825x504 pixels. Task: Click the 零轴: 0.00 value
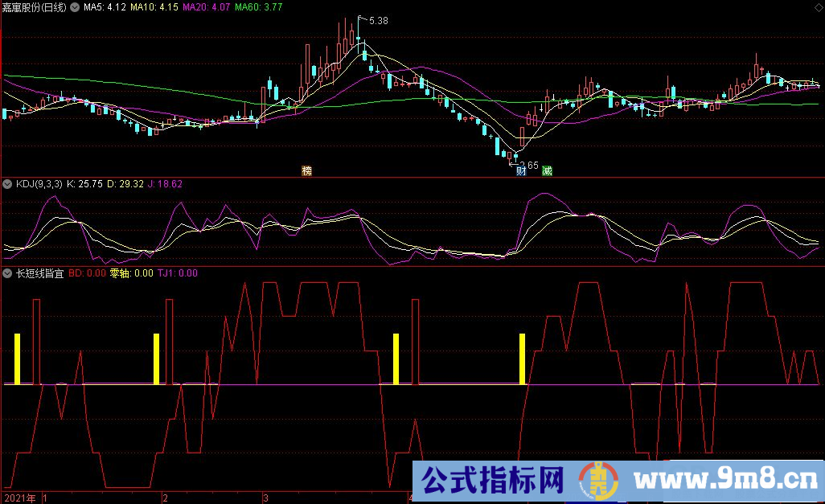coord(132,273)
